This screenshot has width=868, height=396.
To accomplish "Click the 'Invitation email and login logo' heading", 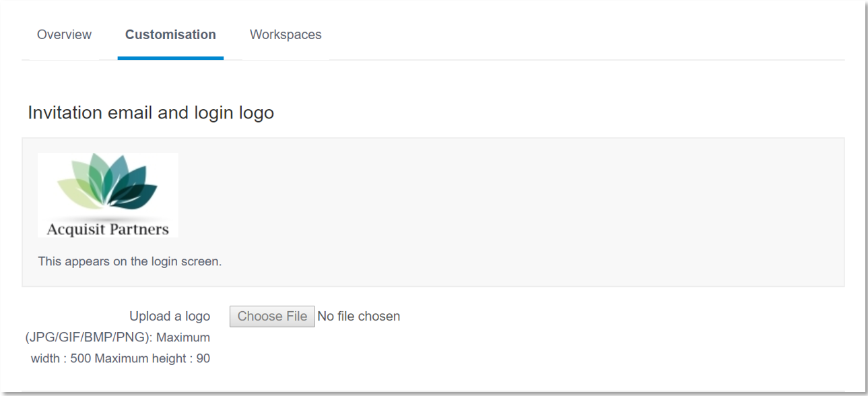I will tap(151, 112).
